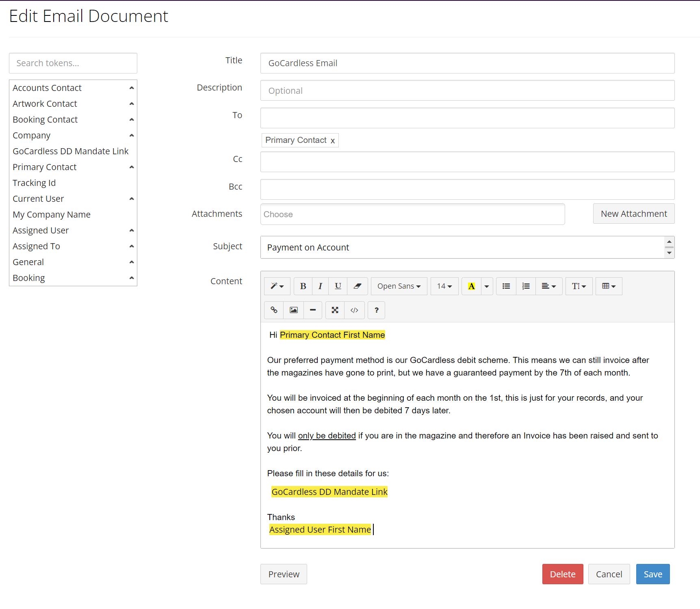This screenshot has width=700, height=609.
Task: Click the insert picture icon
Action: 293,310
